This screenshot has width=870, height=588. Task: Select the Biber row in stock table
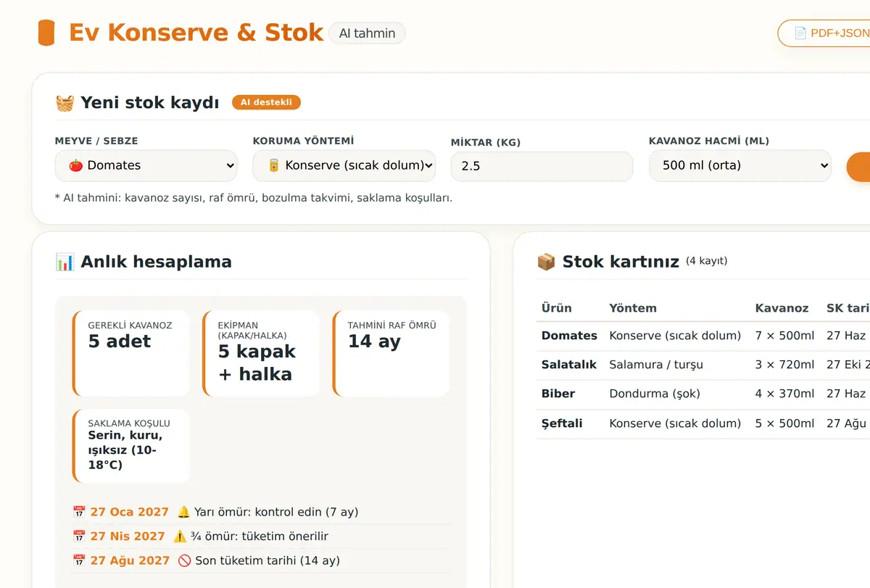pyautogui.click(x=703, y=394)
